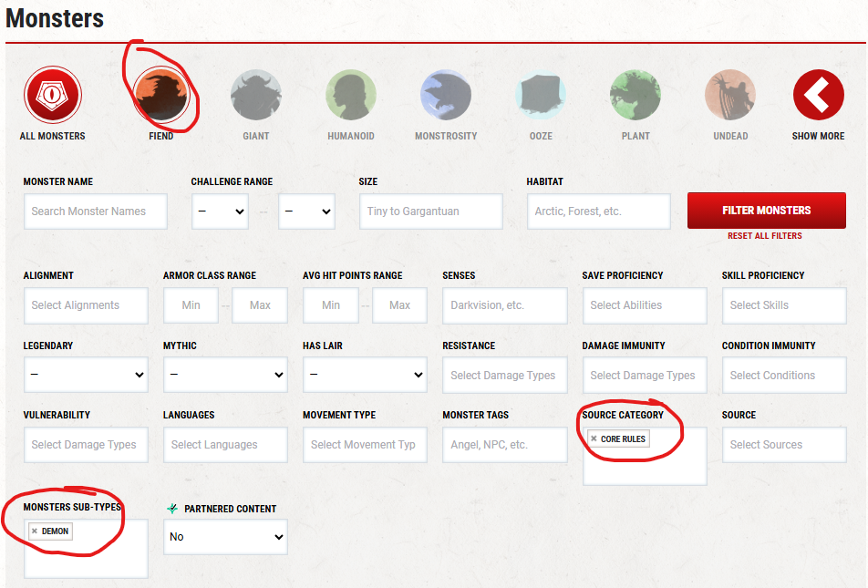Choose the Giant monster type icon
The height and width of the screenshot is (588, 868).
[x=256, y=96]
